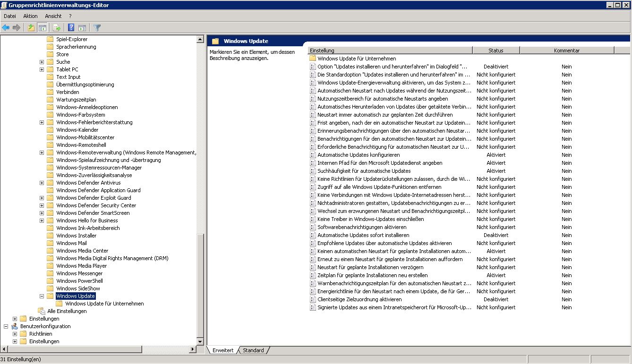Expand Windows Defender Exploit Guard node

(x=42, y=198)
